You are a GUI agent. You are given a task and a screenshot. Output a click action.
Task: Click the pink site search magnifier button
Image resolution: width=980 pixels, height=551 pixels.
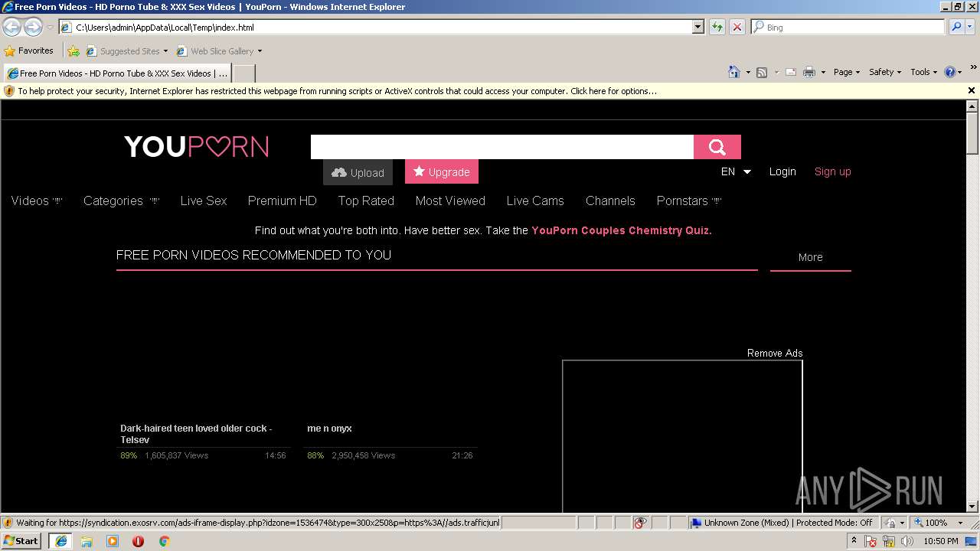[x=717, y=147]
